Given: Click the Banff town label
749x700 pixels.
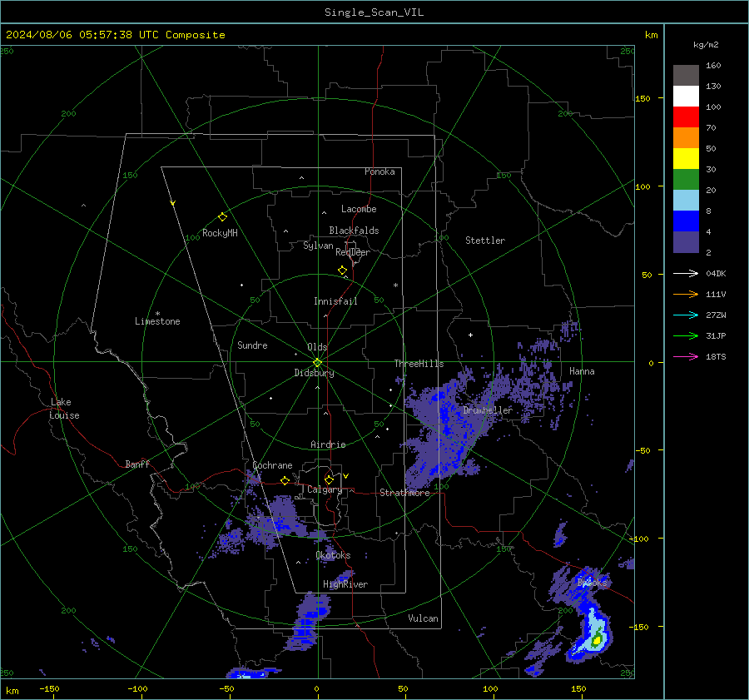Looking at the screenshot, I should tap(137, 464).
